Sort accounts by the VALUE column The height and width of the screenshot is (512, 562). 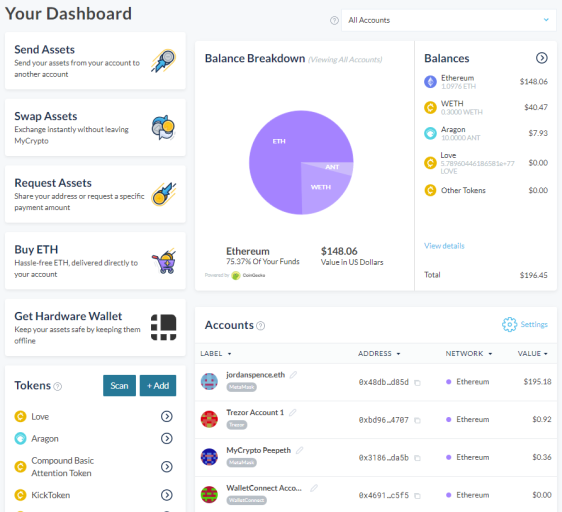tap(533, 354)
